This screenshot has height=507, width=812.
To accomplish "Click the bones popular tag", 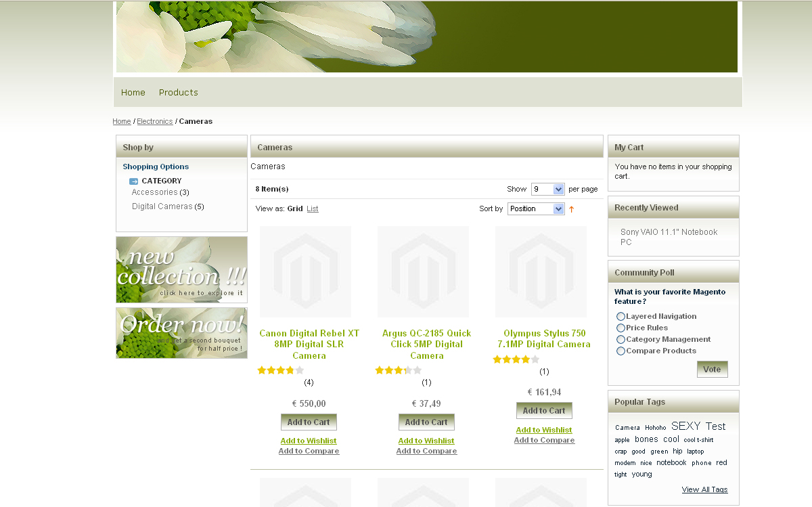I will (646, 439).
